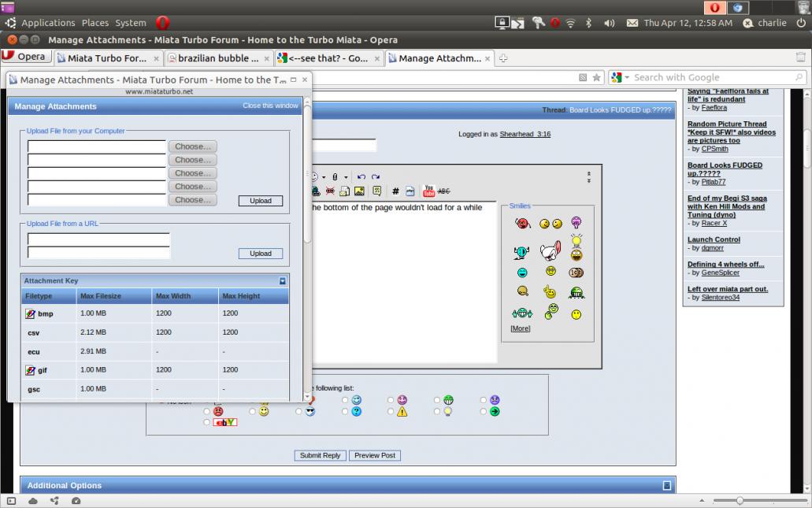Insert the white mouse smilie
Viewport: 812px width, 508px height.
pos(551,251)
